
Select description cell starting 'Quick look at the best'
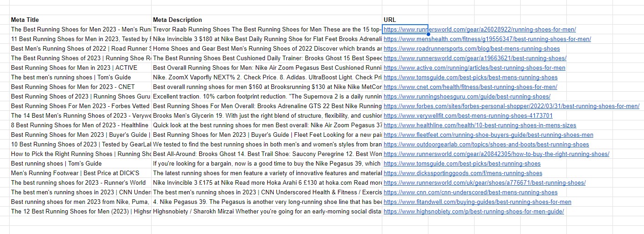267,125
